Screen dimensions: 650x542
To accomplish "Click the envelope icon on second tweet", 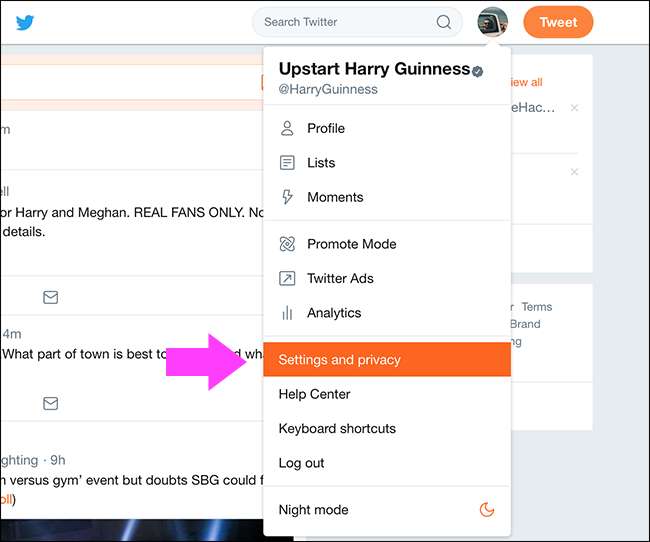I will tap(50, 403).
